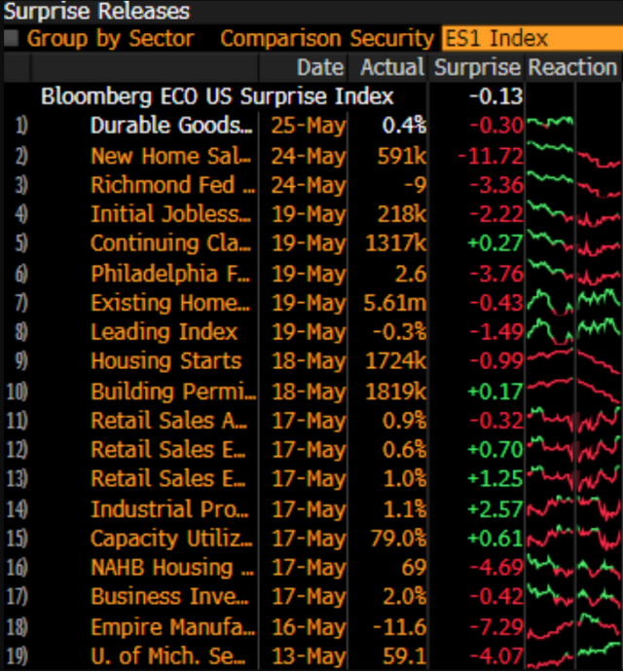This screenshot has width=623, height=672.
Task: Select the NAHB Housing release
Action: pyautogui.click(x=172, y=568)
